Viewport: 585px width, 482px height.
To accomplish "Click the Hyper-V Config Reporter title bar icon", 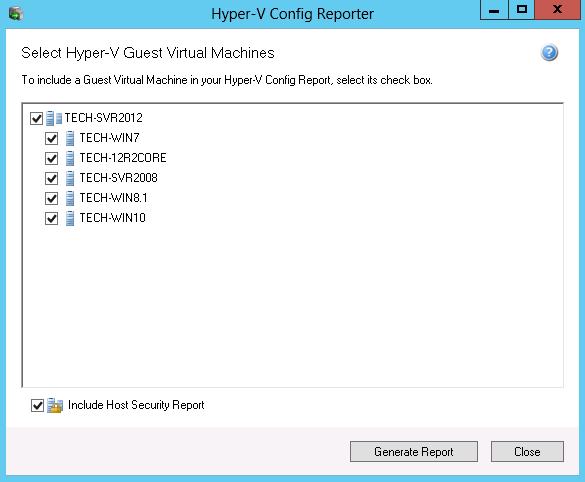I will click(16, 14).
